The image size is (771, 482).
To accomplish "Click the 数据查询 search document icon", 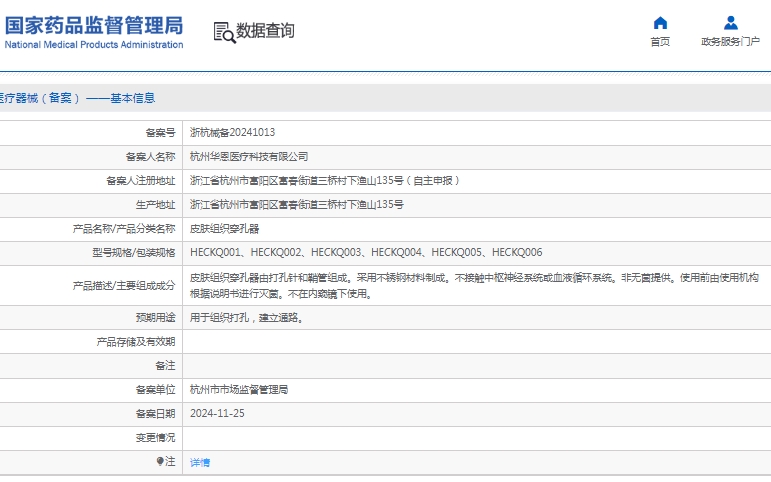I will pos(225,32).
